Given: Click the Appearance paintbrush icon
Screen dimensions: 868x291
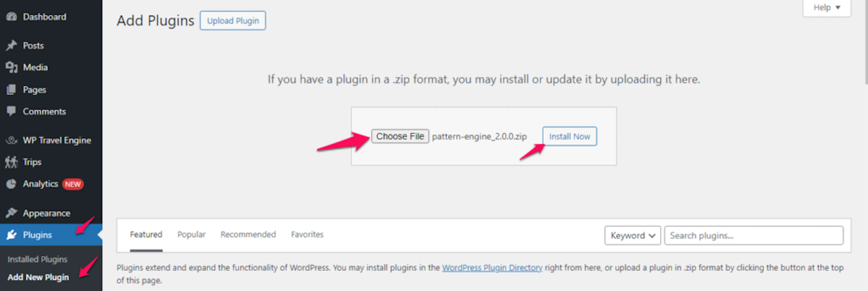Looking at the screenshot, I should point(12,213).
